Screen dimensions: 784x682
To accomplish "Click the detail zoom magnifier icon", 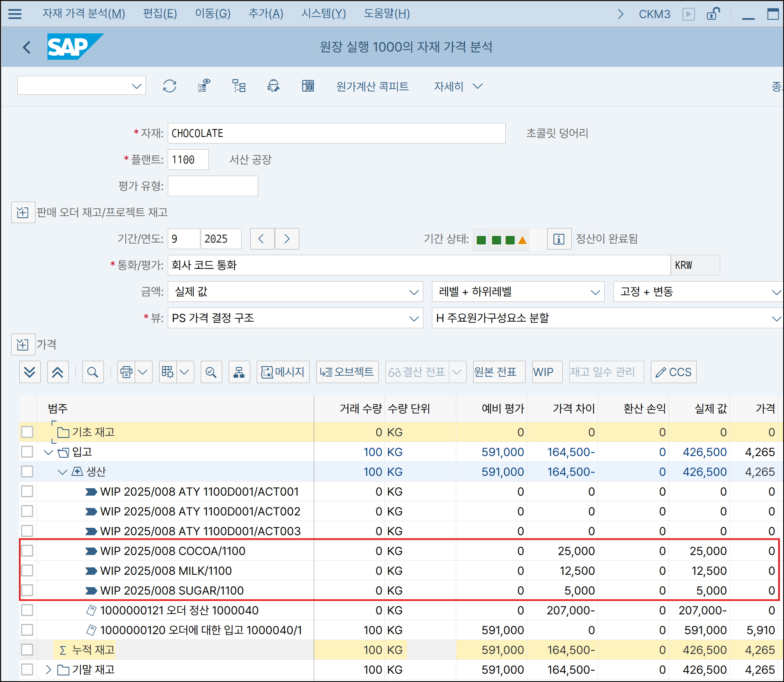I will pos(211,372).
